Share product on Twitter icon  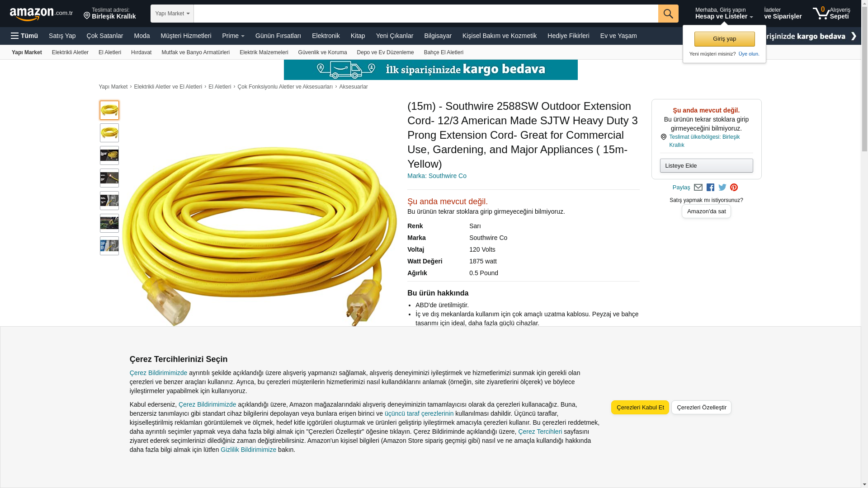point(722,188)
